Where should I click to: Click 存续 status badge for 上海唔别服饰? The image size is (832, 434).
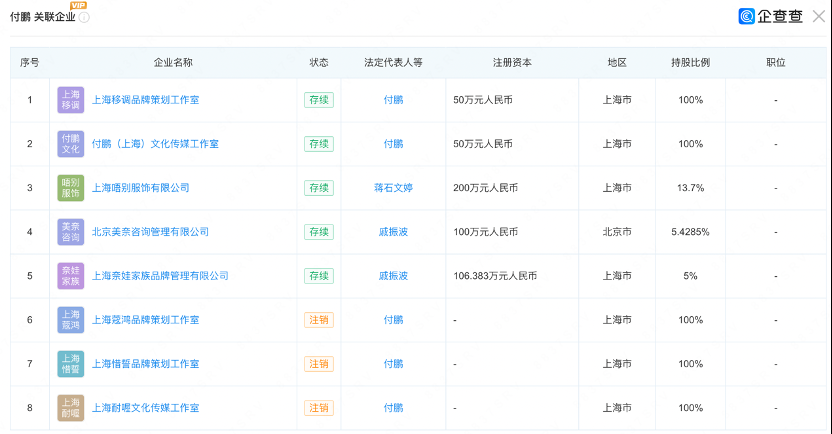(x=319, y=188)
